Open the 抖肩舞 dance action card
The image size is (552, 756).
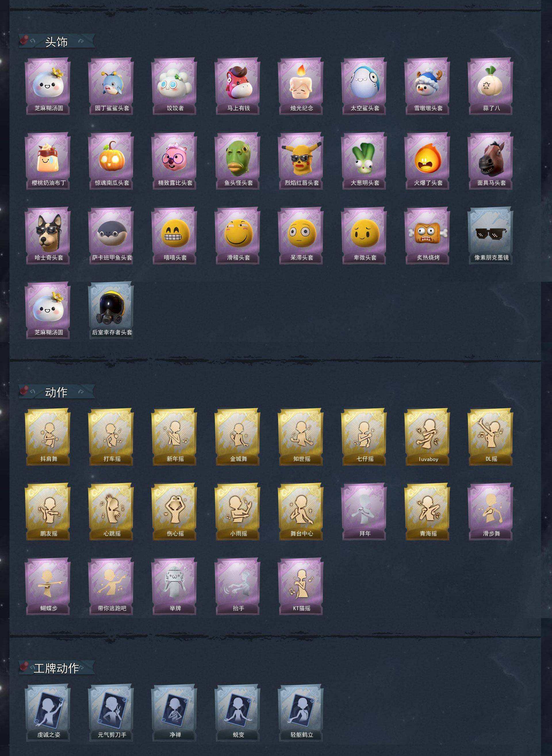(48, 437)
